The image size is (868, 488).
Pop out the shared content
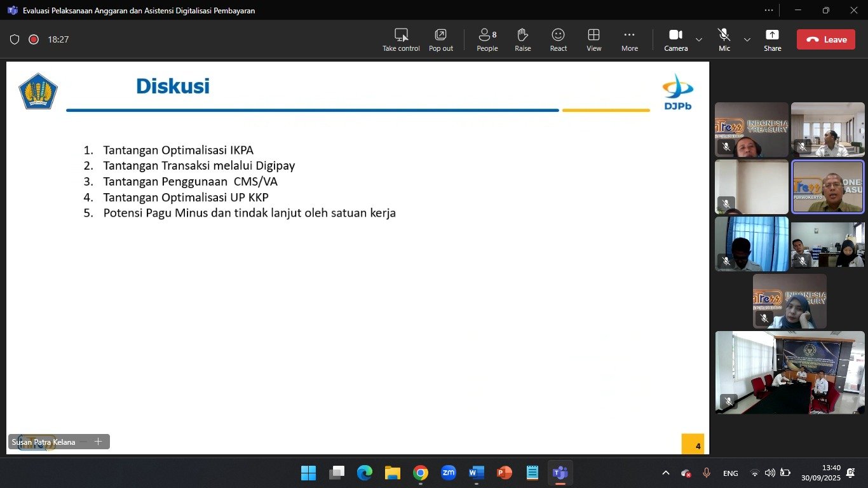click(x=440, y=35)
